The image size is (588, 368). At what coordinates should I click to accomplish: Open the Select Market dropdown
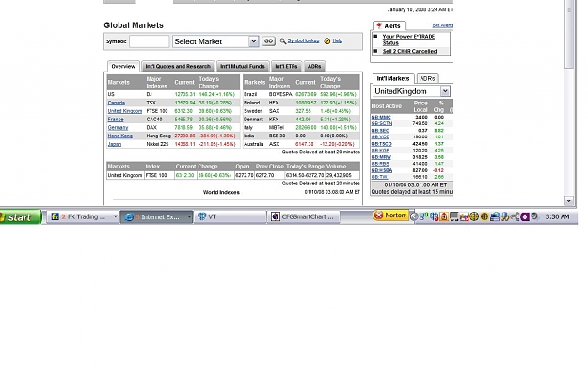click(253, 41)
